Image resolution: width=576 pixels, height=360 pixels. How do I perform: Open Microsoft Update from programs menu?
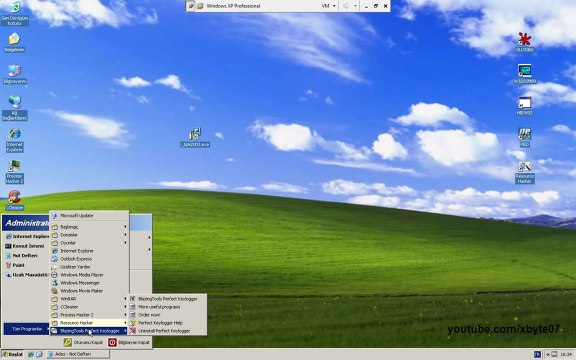pyautogui.click(x=89, y=216)
